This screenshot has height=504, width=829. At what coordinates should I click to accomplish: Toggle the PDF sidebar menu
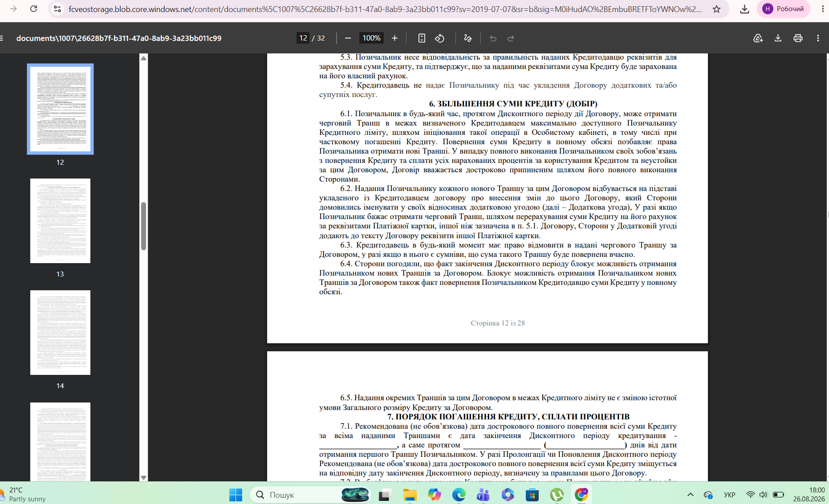2,38
